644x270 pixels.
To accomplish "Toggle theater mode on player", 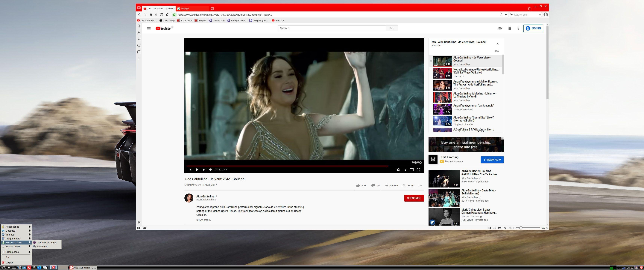I will click(x=411, y=170).
